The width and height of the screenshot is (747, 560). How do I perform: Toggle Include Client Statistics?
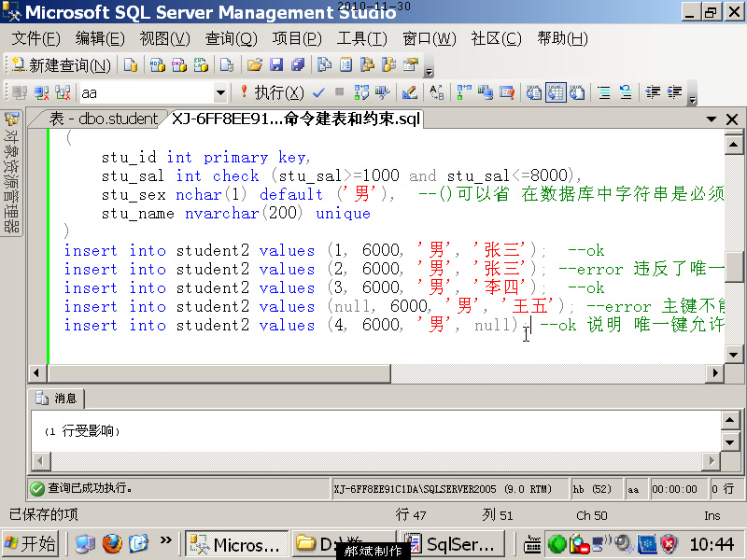point(486,92)
